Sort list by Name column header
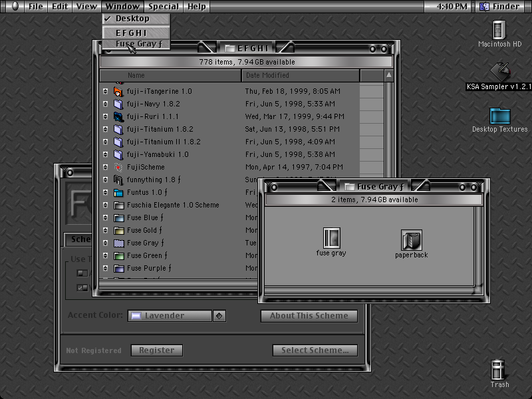532x399 pixels. tap(170, 75)
